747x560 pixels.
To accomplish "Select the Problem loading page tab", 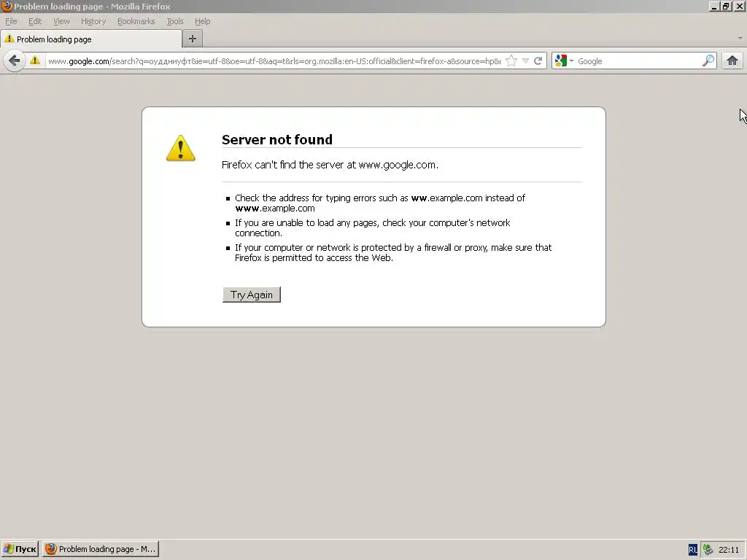I will pyautogui.click(x=90, y=39).
